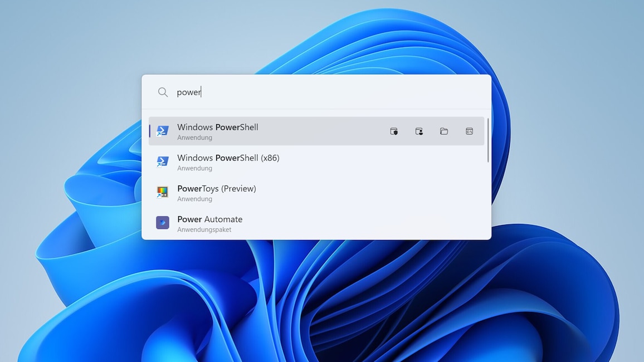The image size is (644, 362).
Task: Open the "Power Automate" result title
Action: [x=210, y=219]
